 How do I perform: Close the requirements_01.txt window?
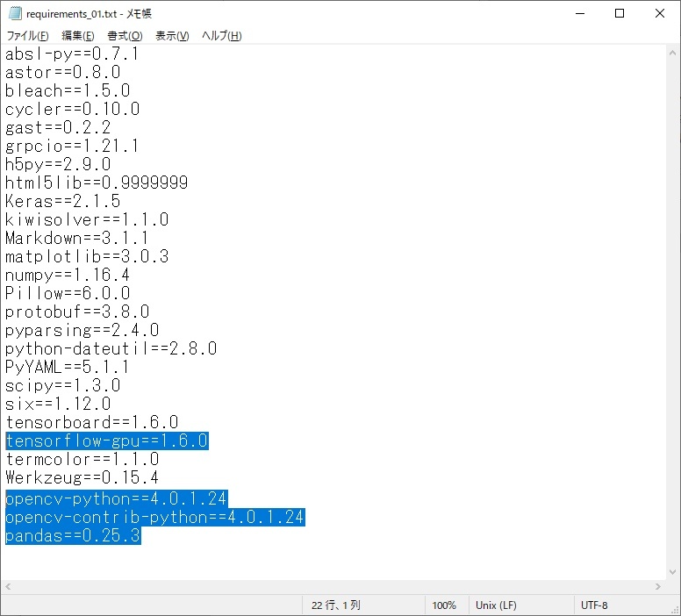(x=660, y=13)
